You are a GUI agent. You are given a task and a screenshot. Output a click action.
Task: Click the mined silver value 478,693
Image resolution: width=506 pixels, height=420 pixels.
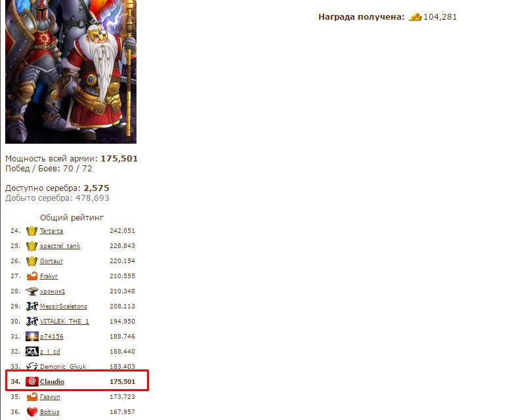[93, 198]
